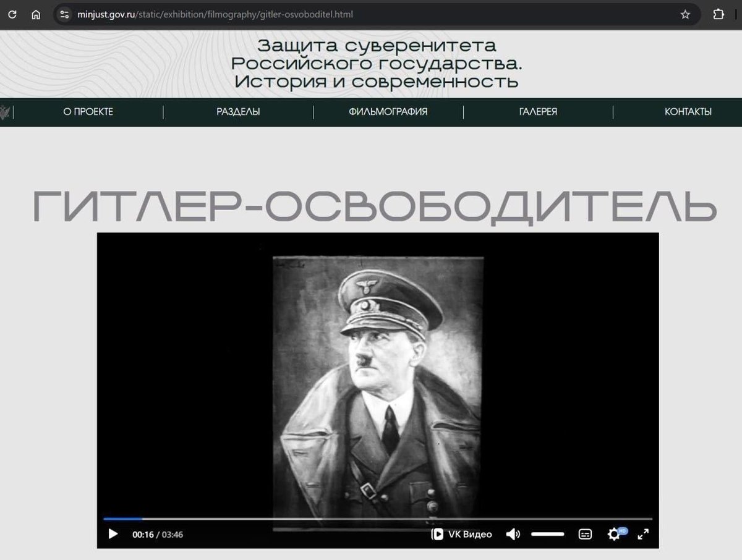Image resolution: width=742 pixels, height=560 pixels.
Task: Open the О ПРОЕКТЕ menu item
Action: (x=88, y=112)
